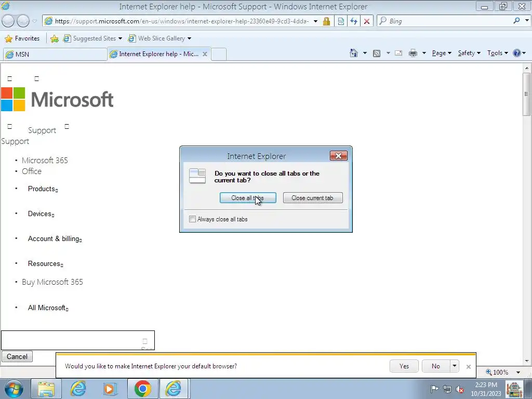
Task: Dismiss the default browser notification bar
Action: 469,366
